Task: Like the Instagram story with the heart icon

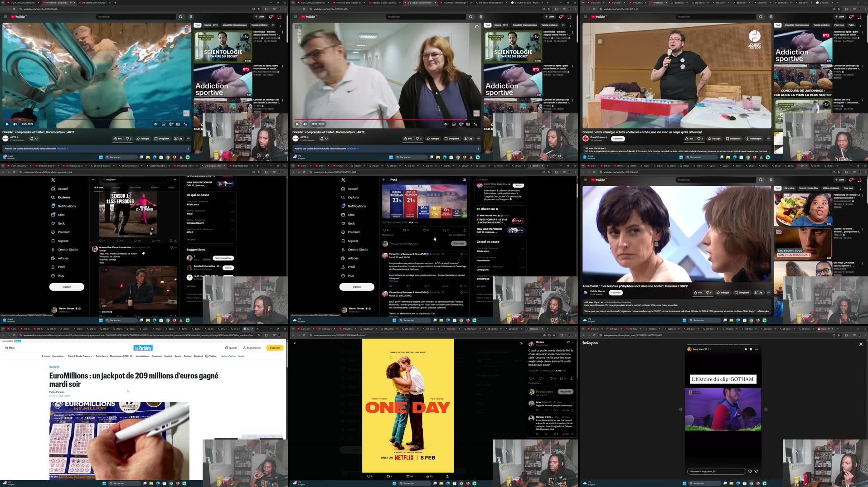Action: click(750, 471)
